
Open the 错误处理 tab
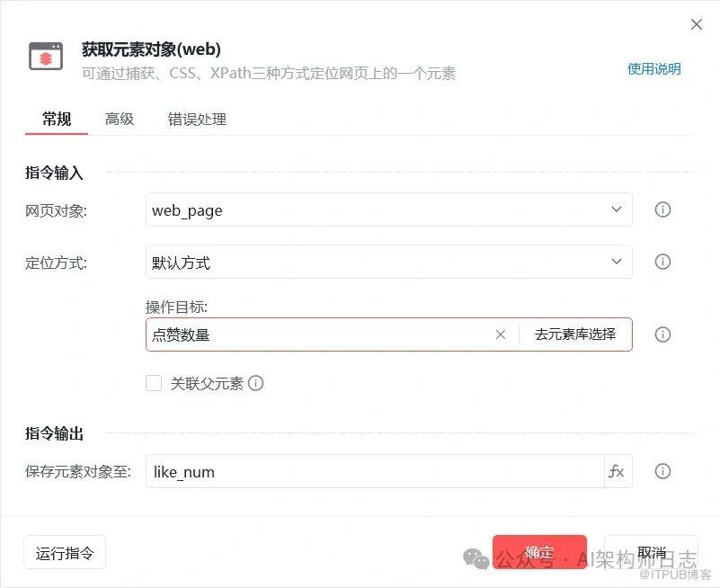click(197, 120)
